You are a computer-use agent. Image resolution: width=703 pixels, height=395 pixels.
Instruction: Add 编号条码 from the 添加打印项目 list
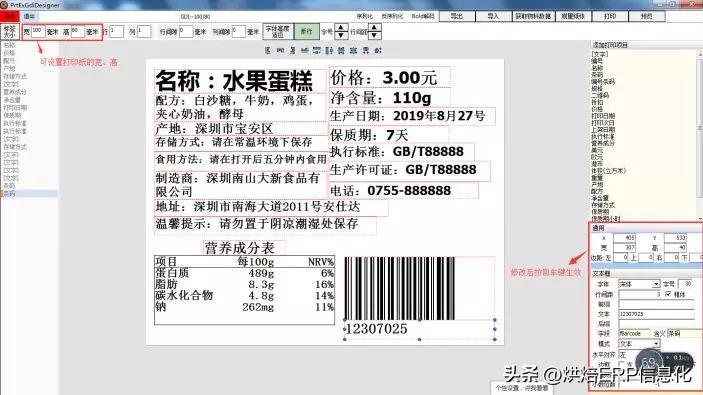click(603, 82)
